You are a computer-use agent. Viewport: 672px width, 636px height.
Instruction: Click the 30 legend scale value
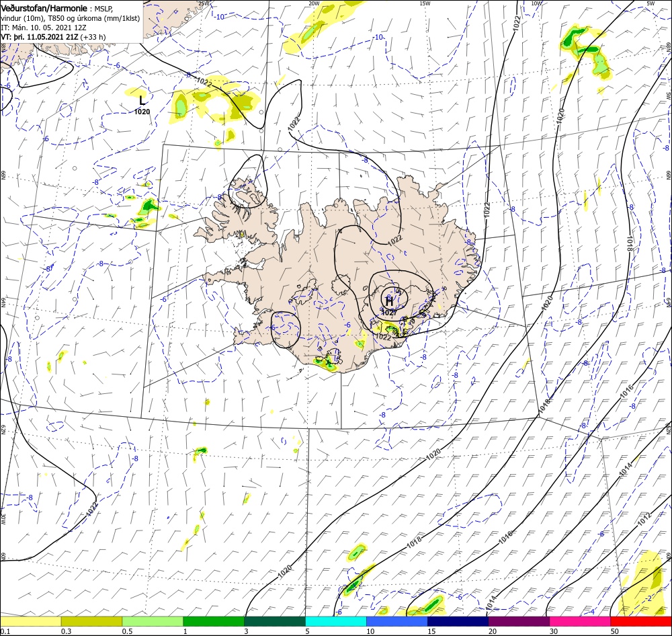point(554,631)
